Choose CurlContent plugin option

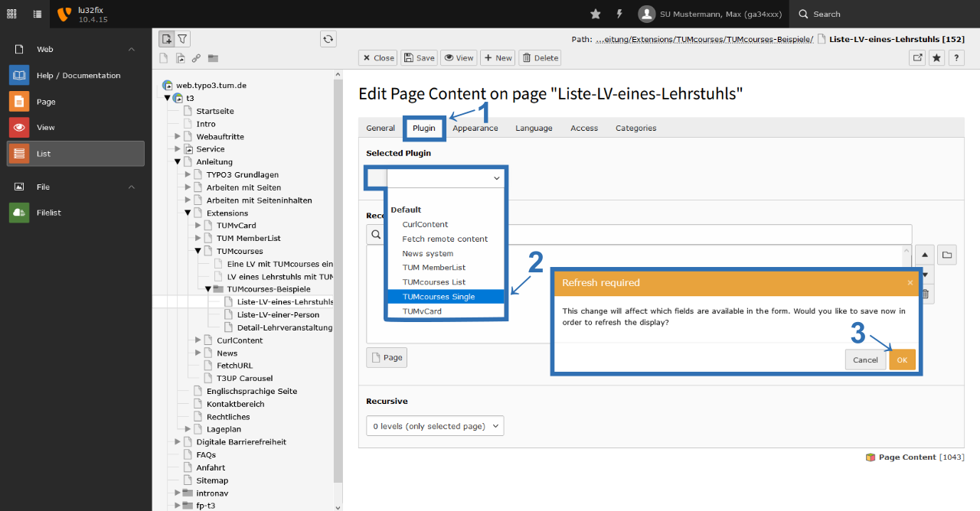pos(446,224)
